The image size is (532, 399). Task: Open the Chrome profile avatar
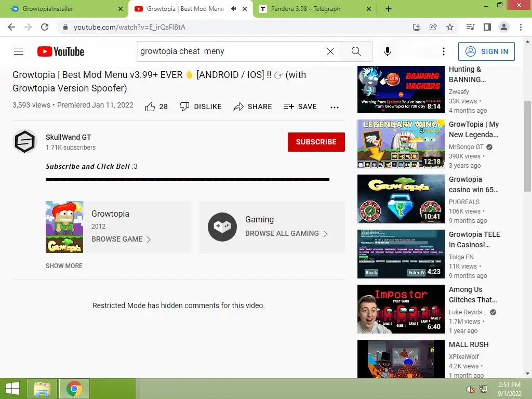pyautogui.click(x=504, y=27)
